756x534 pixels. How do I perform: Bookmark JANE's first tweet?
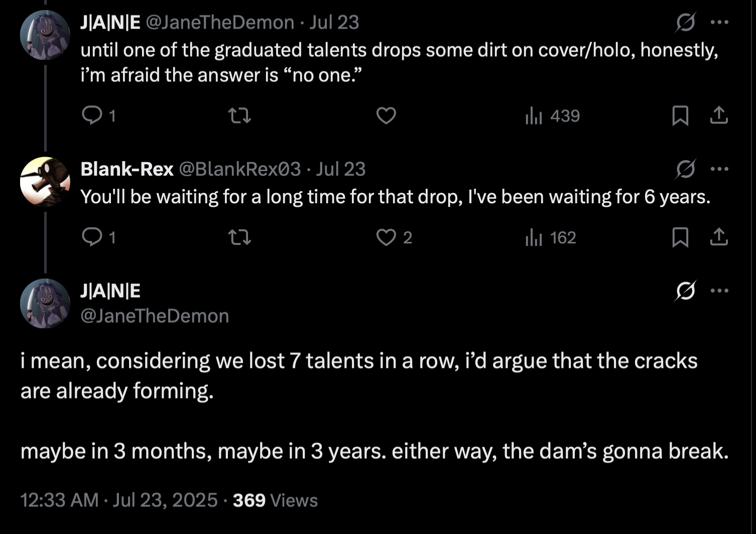click(680, 116)
